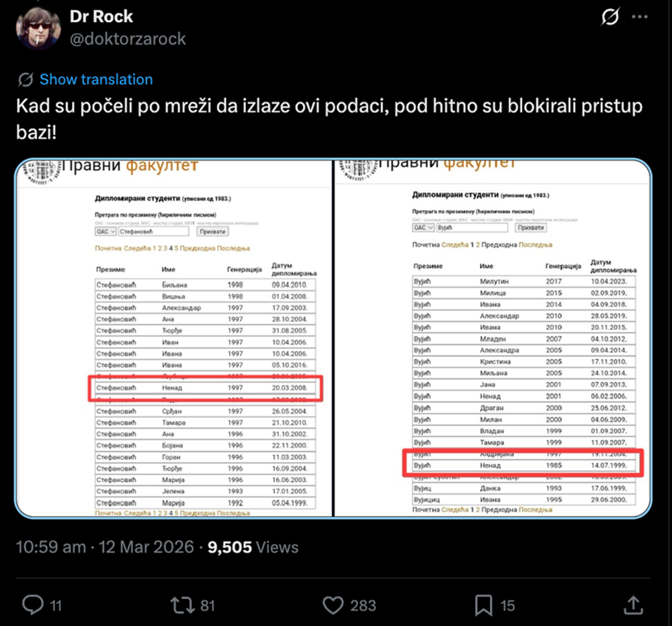Click the 283 likes count

pos(363,605)
